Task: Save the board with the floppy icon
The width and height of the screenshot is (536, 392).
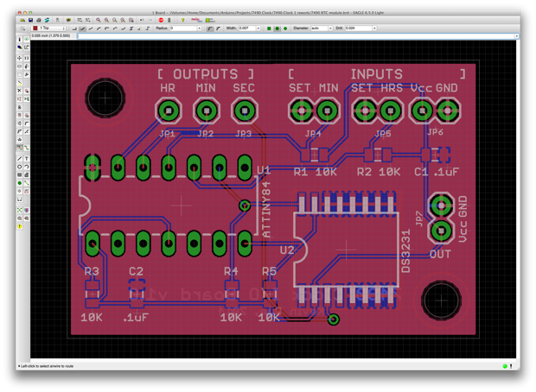Action: pyautogui.click(x=31, y=20)
